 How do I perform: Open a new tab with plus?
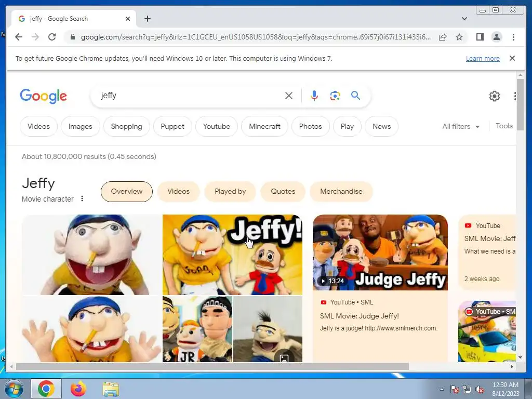point(147,19)
